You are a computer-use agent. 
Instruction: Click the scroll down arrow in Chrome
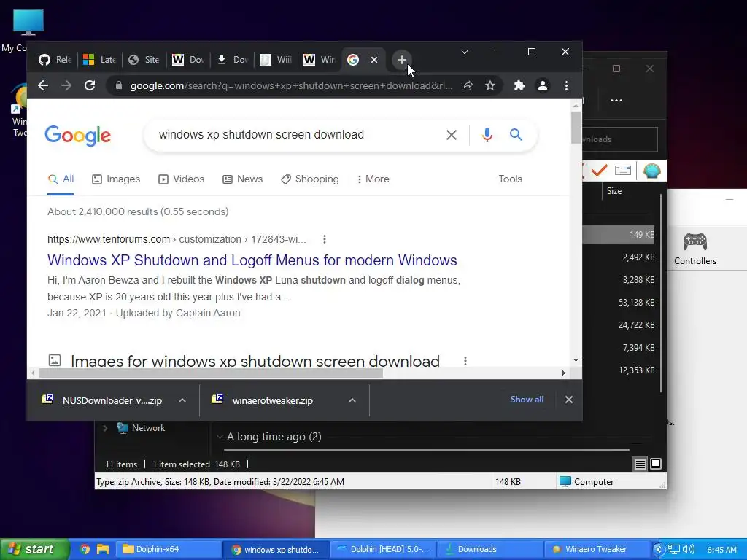[x=576, y=360]
